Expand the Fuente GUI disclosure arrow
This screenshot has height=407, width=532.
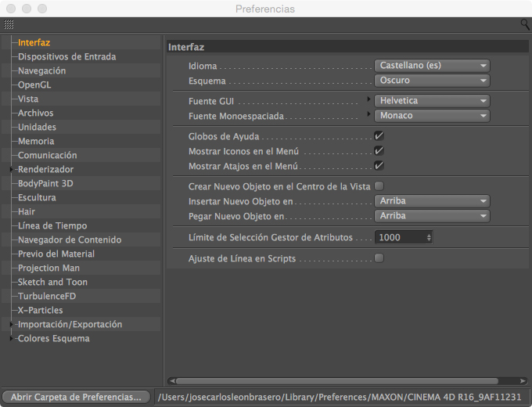click(x=368, y=100)
